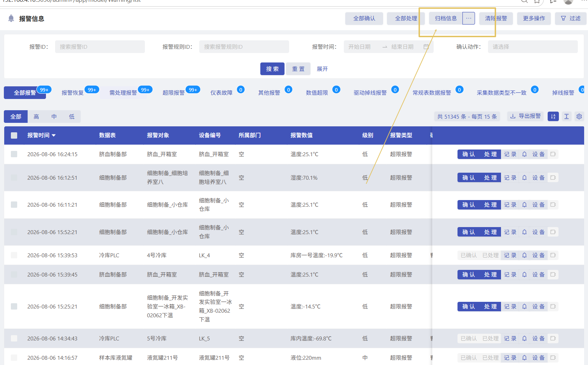
Task: Switch to the 需处理报警 tab
Action: tap(123, 93)
